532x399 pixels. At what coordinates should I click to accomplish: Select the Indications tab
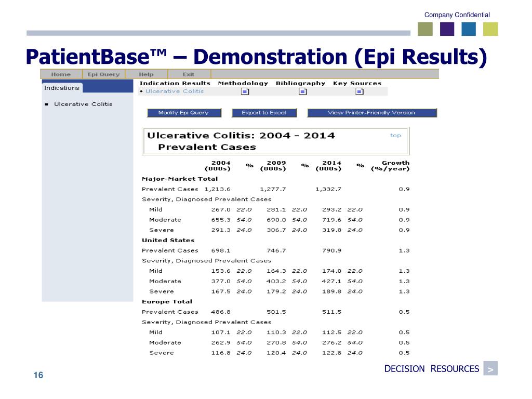[x=62, y=88]
